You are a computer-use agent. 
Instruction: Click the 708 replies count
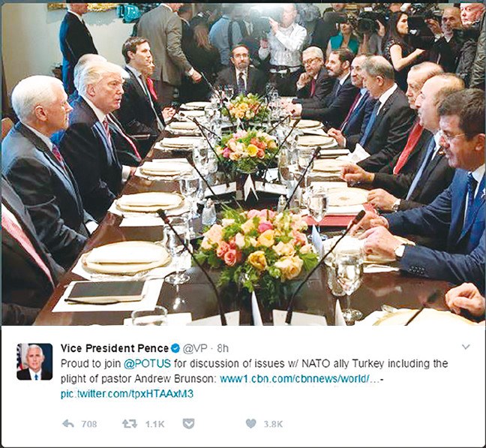pyautogui.click(x=89, y=424)
